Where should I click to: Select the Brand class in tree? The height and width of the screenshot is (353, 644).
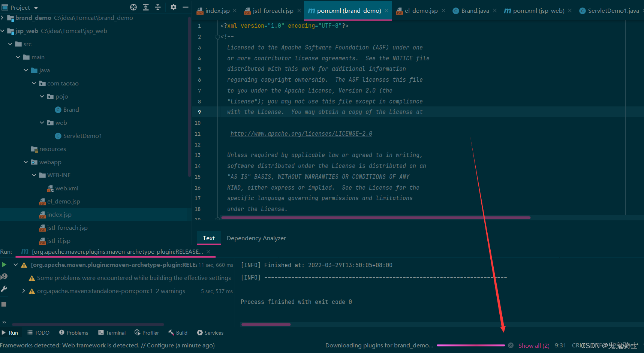67,109
